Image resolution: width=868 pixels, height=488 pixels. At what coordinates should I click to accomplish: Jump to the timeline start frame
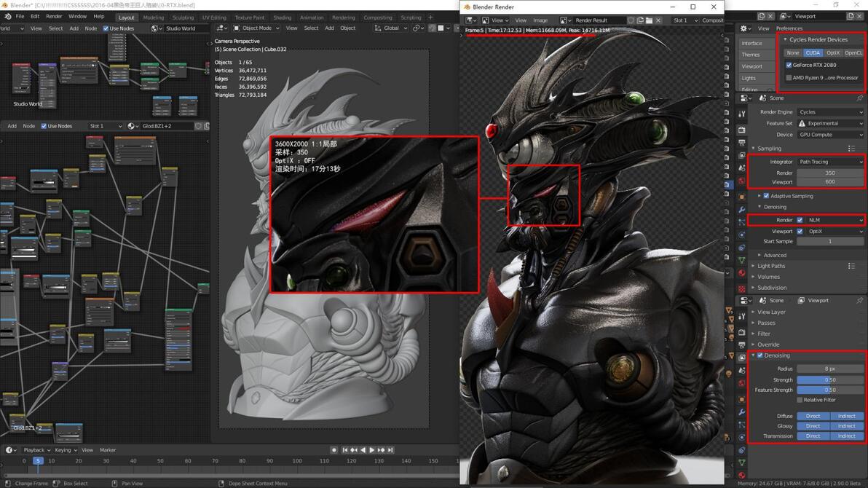tap(345, 450)
